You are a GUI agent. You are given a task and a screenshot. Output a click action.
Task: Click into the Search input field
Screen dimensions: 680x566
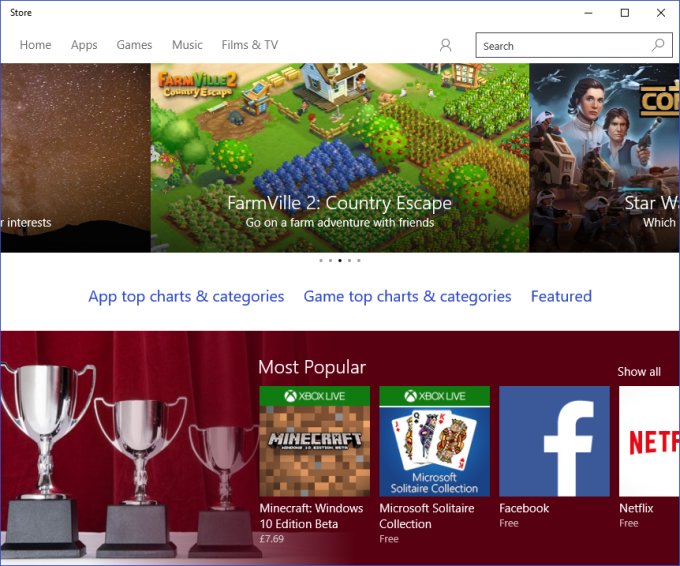(566, 45)
